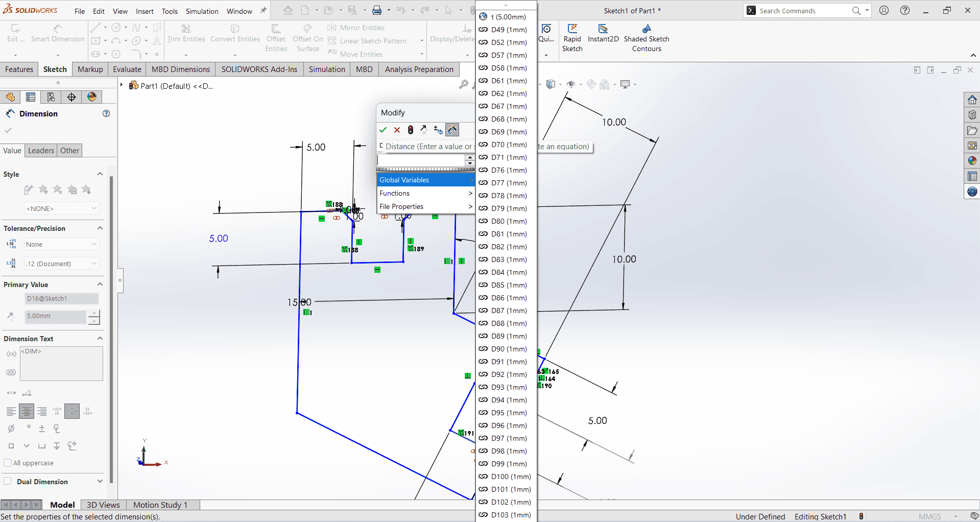Toggle Shaded Sketch Contours
This screenshot has height=522, width=980.
click(x=647, y=38)
